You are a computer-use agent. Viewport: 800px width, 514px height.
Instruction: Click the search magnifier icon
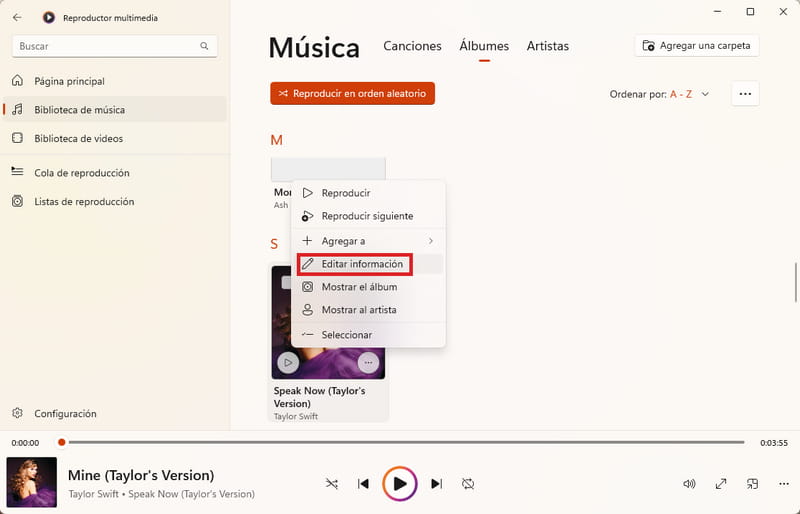(x=204, y=46)
